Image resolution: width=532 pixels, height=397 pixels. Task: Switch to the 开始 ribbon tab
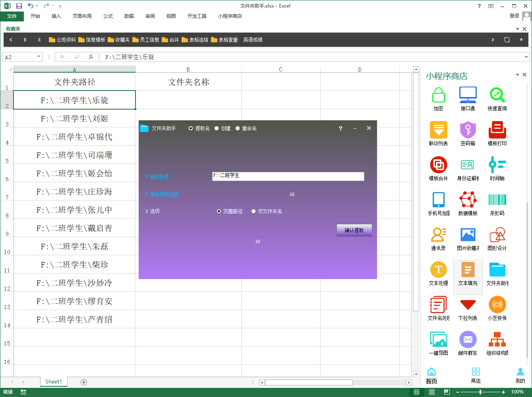(35, 16)
